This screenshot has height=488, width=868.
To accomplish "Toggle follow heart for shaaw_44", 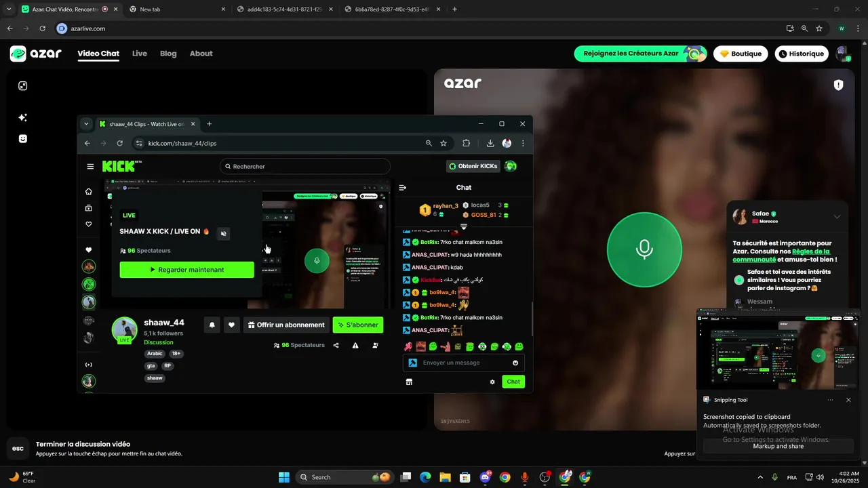I will click(x=231, y=325).
